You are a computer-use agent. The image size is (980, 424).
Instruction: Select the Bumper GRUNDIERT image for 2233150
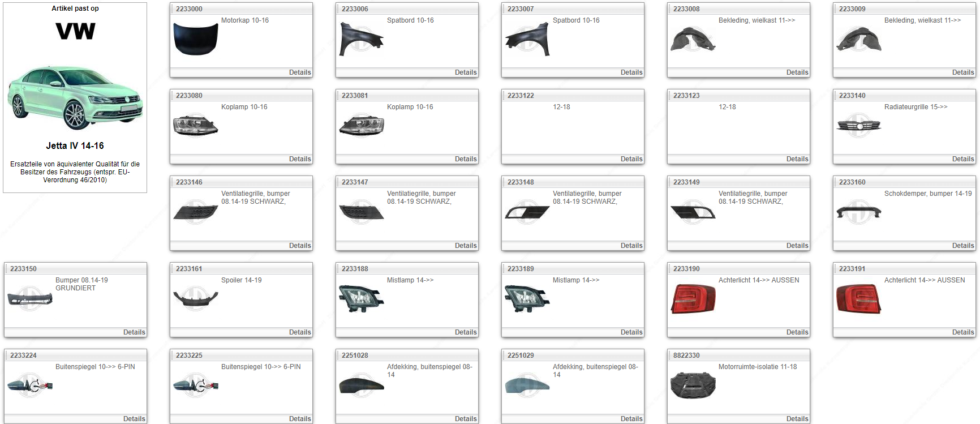coord(30,298)
